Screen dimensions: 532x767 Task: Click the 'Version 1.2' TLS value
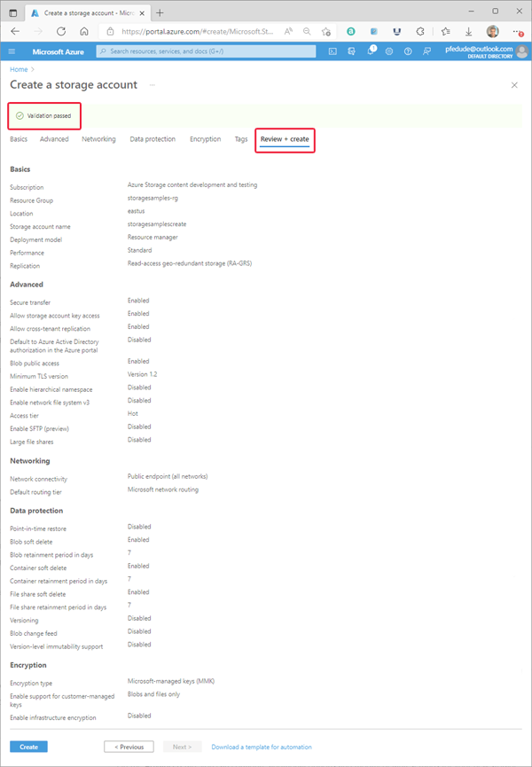pos(142,374)
